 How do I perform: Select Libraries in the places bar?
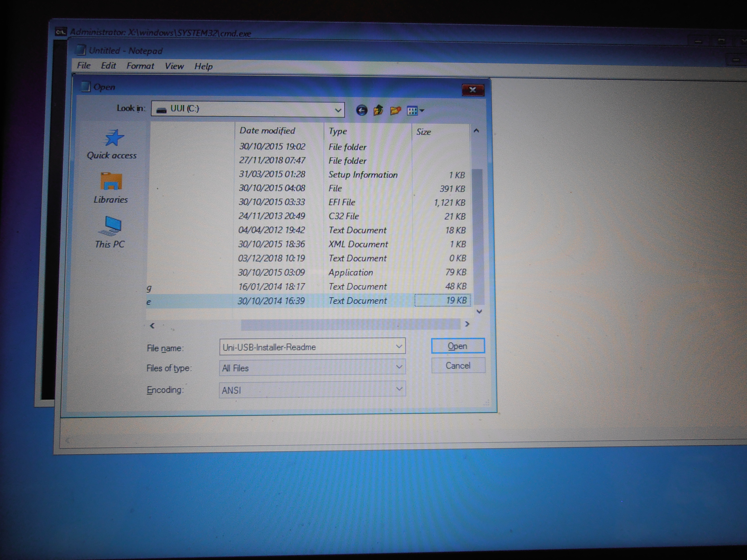[x=111, y=188]
